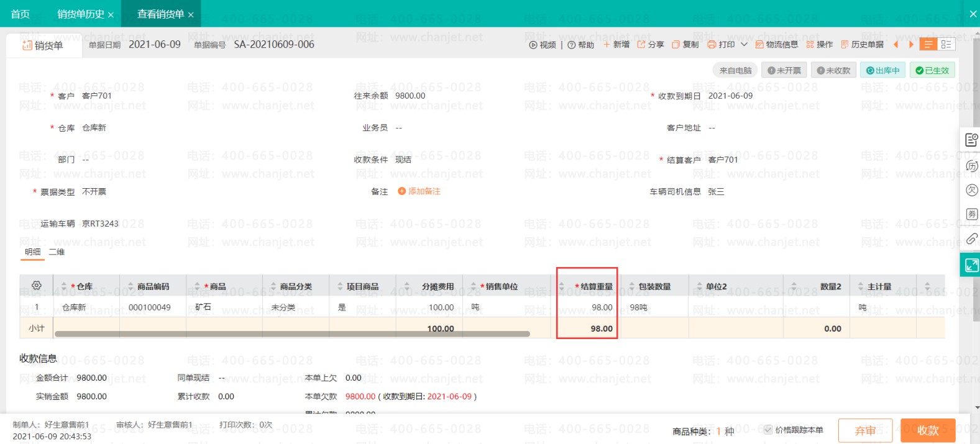
Task: Go to previous document with left arrow
Action: 895,45
